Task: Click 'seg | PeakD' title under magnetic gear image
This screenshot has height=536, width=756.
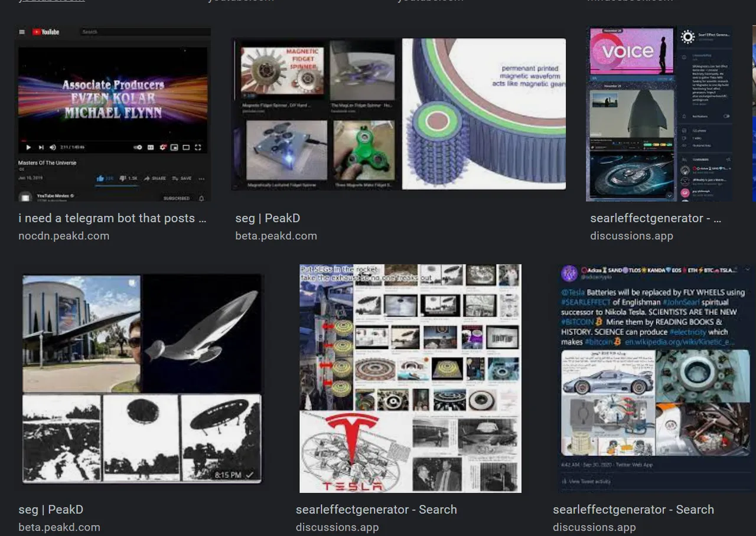Action: (x=268, y=218)
